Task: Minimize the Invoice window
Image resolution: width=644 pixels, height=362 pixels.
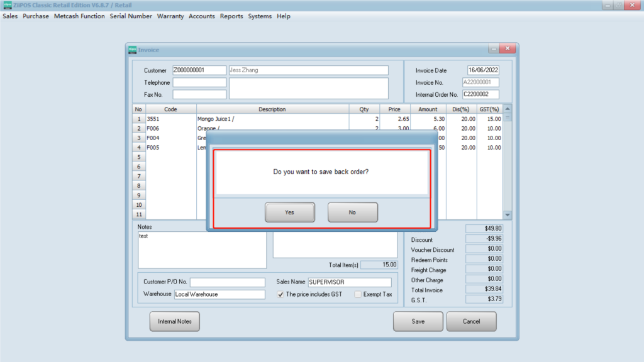Action: pos(494,49)
